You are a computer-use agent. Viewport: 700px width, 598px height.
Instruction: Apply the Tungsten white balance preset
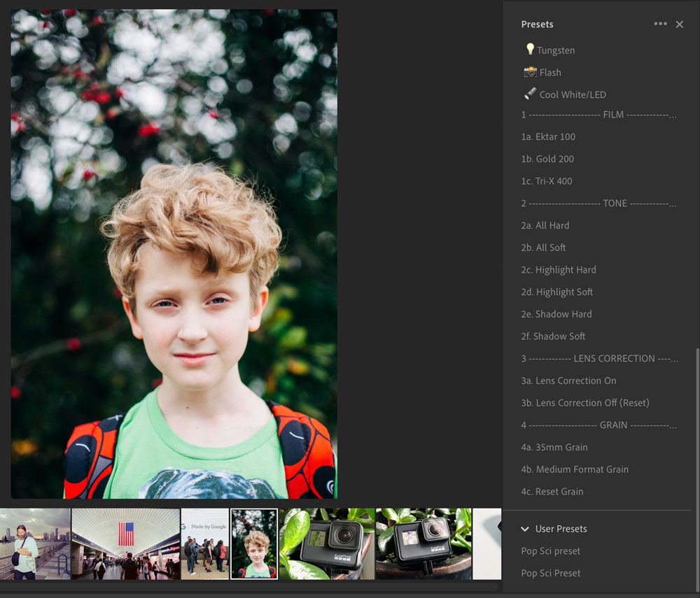point(555,50)
